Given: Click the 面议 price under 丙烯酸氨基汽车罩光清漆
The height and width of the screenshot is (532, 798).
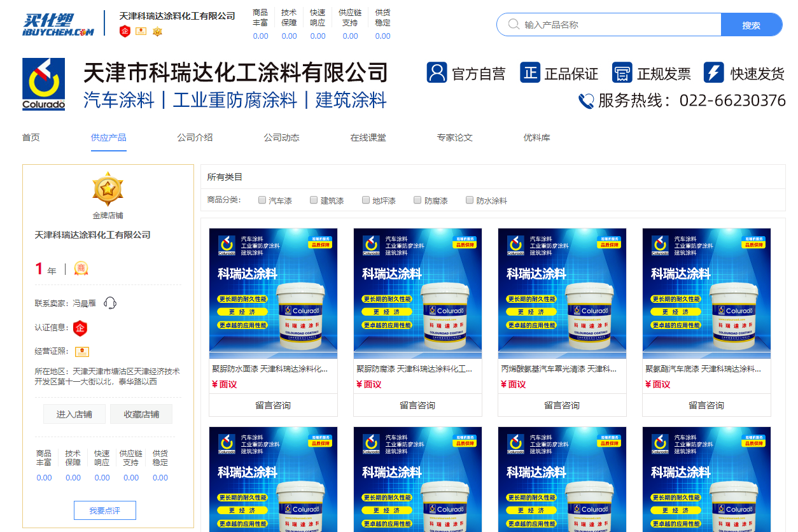Looking at the screenshot, I should pos(514,384).
